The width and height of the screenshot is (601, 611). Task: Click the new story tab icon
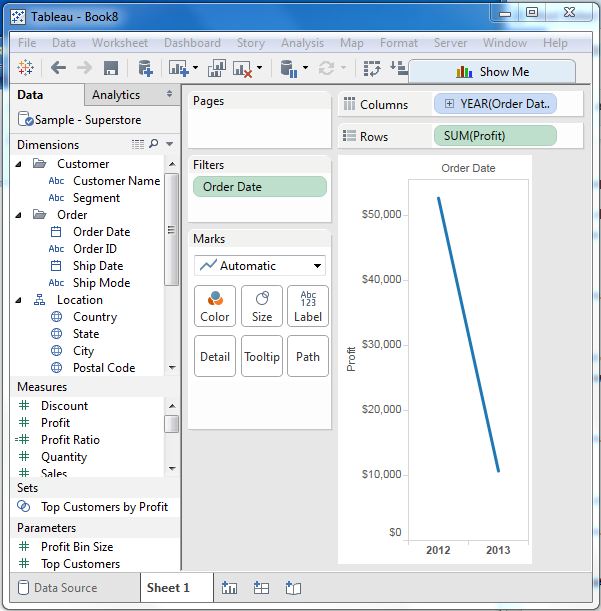coord(293,588)
